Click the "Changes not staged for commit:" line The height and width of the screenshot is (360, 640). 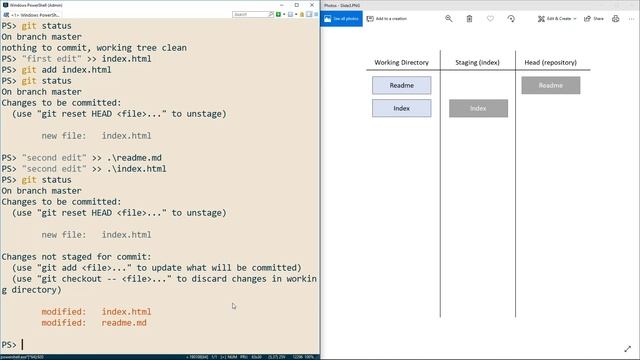(x=76, y=257)
